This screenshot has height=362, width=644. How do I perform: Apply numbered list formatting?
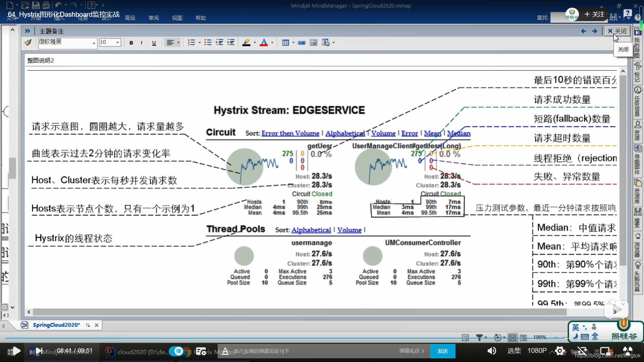click(x=191, y=43)
